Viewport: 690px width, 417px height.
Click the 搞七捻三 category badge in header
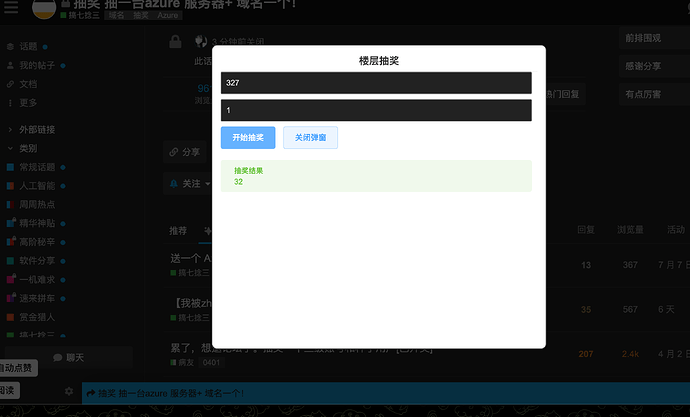80,15
